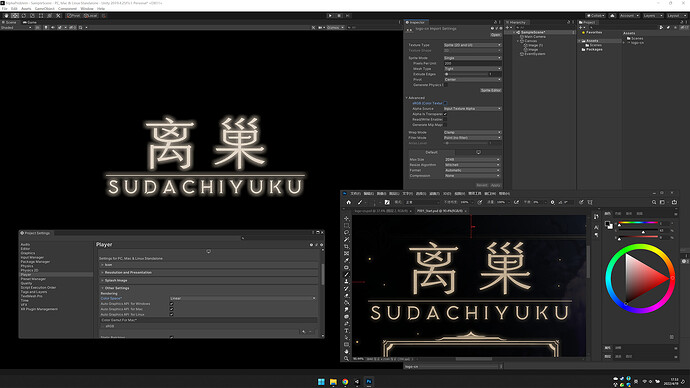Select Photoshop Crop tool

point(346,247)
